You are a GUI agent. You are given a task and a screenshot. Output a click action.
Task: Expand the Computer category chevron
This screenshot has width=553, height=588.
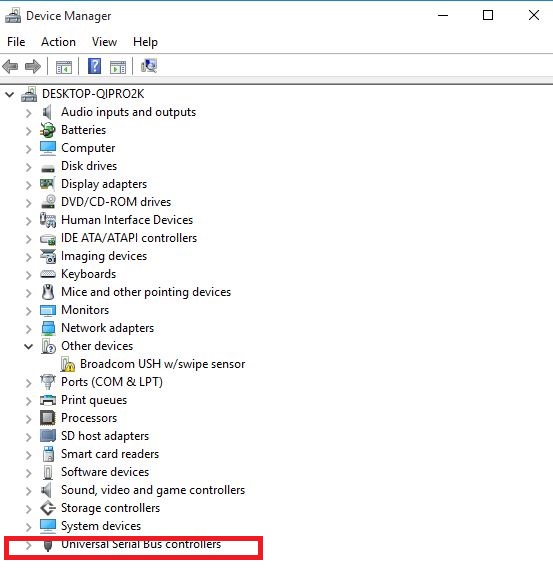(x=28, y=149)
